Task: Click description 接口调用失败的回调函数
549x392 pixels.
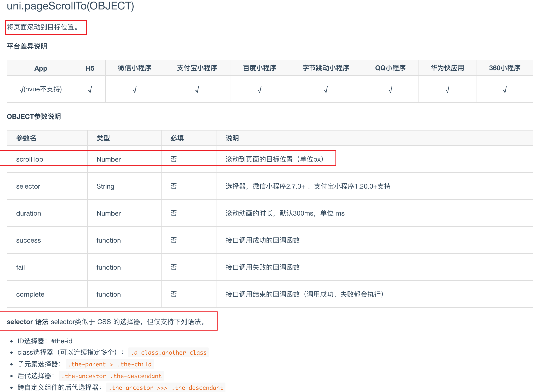Action: point(263,268)
